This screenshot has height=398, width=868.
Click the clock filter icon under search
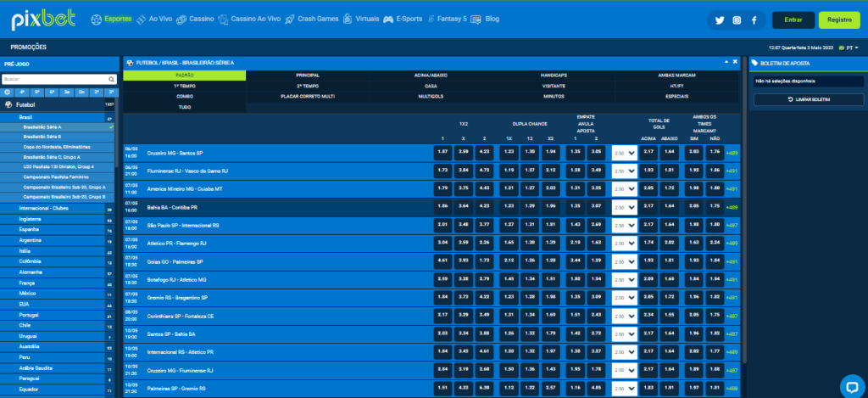[x=7, y=92]
